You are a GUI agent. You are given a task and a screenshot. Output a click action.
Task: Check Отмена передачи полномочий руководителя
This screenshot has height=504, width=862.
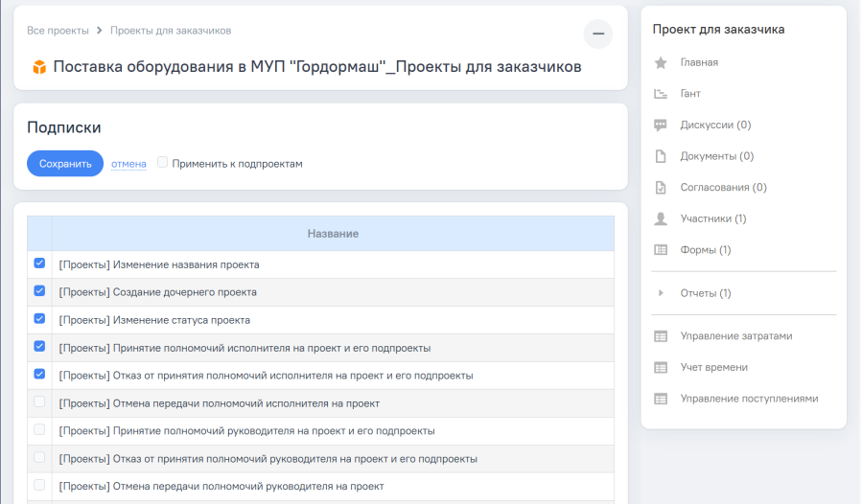coord(39,485)
